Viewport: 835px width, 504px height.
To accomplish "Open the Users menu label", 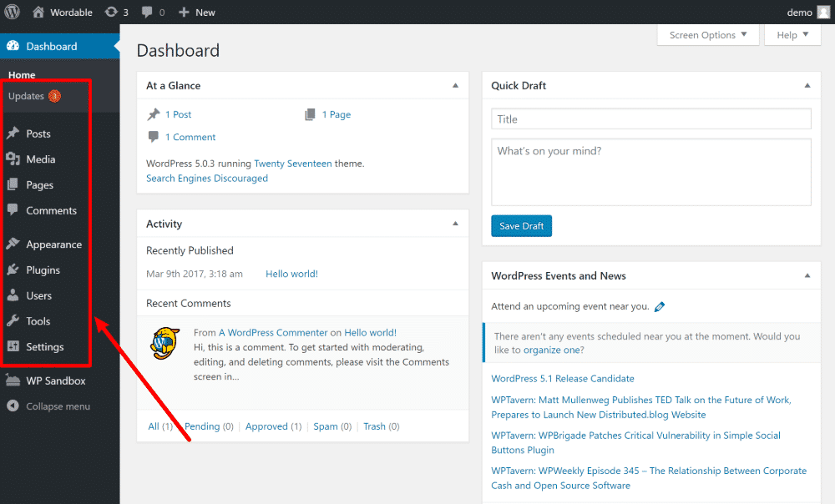I will pos(39,295).
